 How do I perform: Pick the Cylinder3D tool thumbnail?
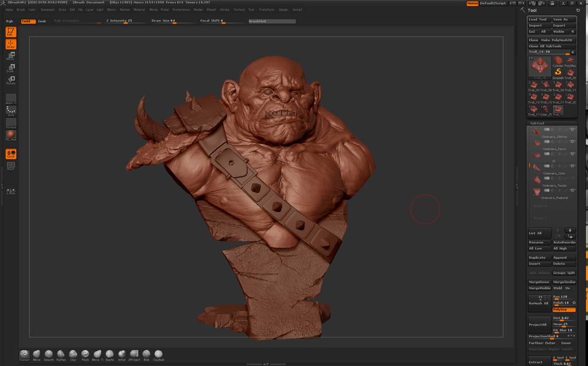pos(558,62)
